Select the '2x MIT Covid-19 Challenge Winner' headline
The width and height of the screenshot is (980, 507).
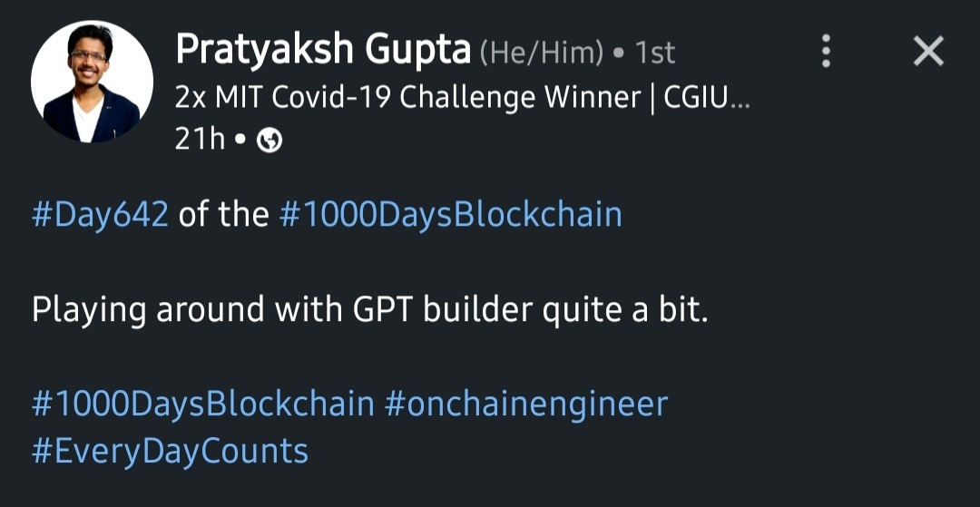pyautogui.click(x=407, y=97)
